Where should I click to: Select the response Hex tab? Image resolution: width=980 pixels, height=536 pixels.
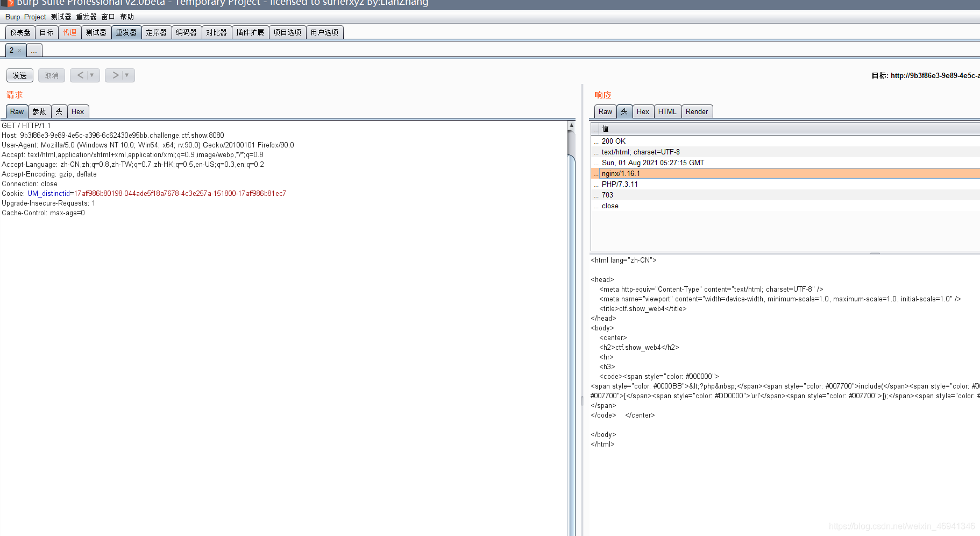coord(643,111)
